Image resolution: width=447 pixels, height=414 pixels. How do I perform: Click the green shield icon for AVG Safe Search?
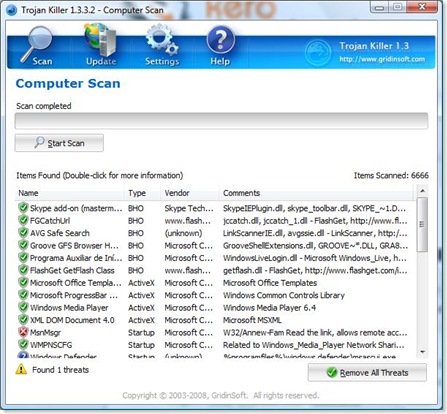coord(23,232)
